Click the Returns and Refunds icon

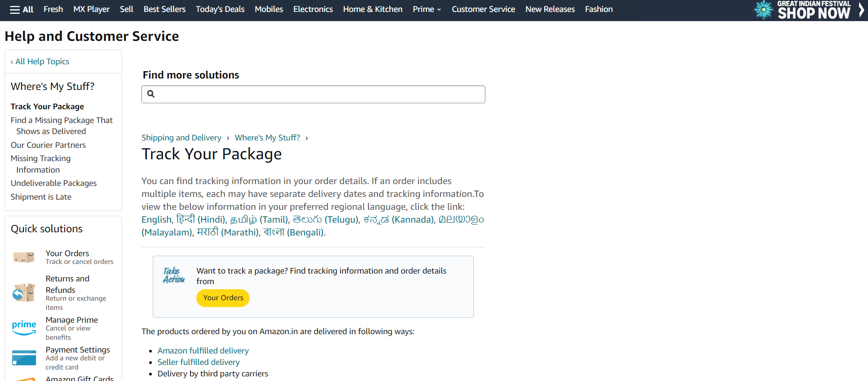pyautogui.click(x=24, y=292)
